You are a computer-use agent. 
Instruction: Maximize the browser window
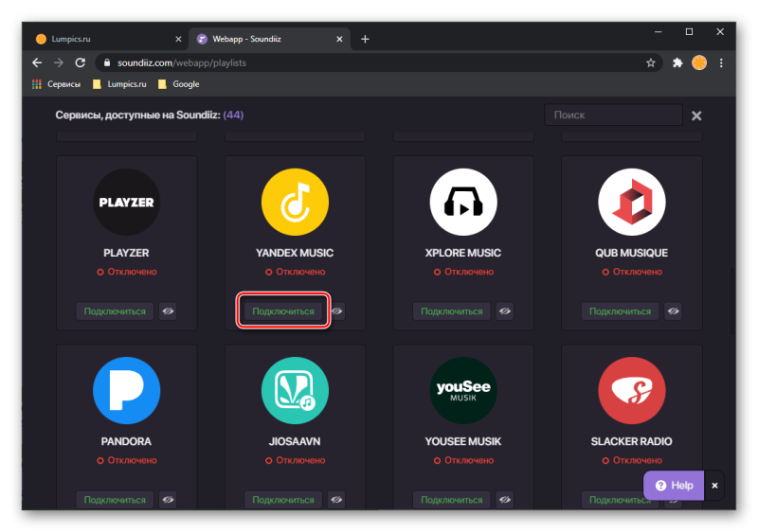(690, 32)
